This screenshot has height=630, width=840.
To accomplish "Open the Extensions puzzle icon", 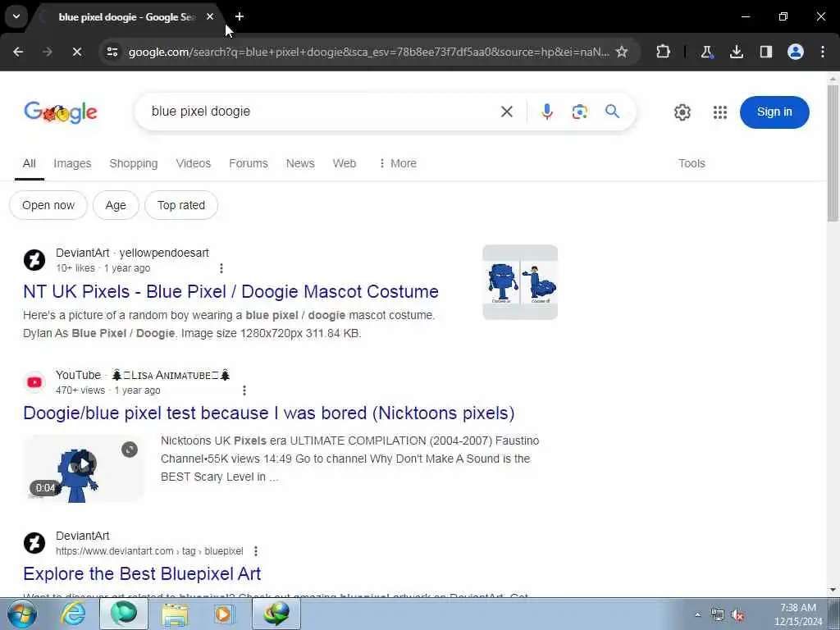I will tap(663, 52).
